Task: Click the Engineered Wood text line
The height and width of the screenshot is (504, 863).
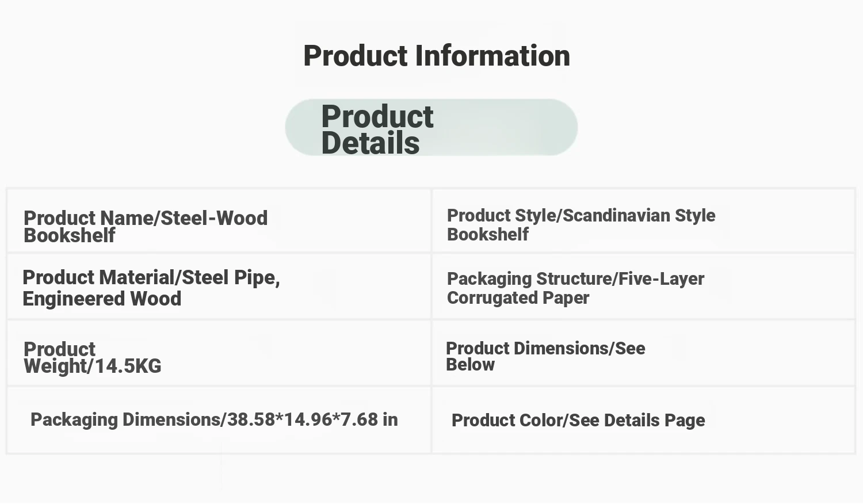Action: (102, 299)
